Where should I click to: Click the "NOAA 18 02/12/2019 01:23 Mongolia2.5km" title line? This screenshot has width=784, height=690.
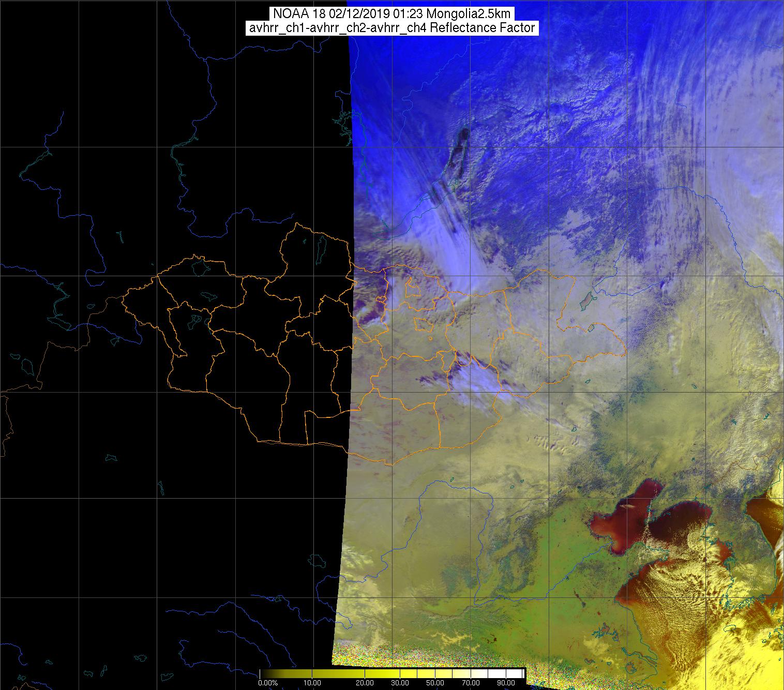(393, 13)
